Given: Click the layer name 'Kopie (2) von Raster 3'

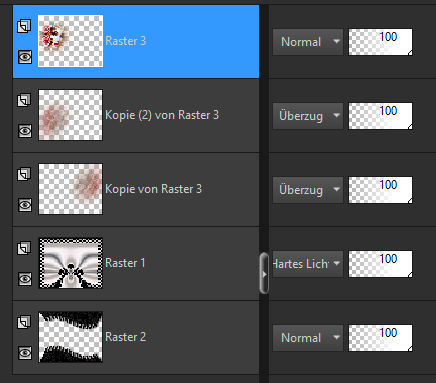Looking at the screenshot, I should pos(162,115).
